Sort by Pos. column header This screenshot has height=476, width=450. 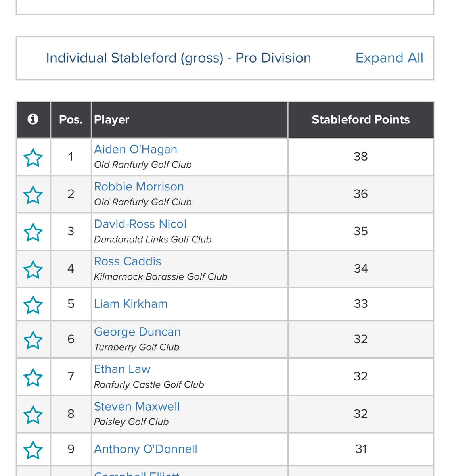(x=71, y=119)
